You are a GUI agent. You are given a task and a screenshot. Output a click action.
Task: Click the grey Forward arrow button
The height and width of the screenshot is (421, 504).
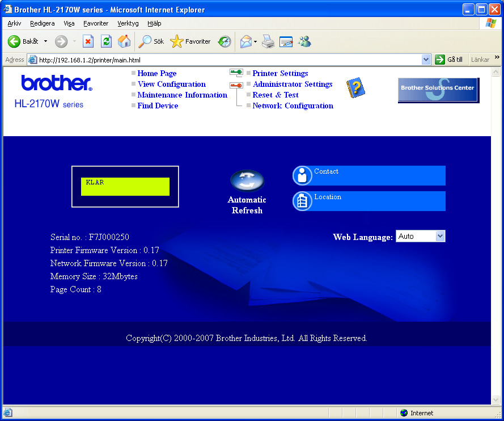point(61,41)
